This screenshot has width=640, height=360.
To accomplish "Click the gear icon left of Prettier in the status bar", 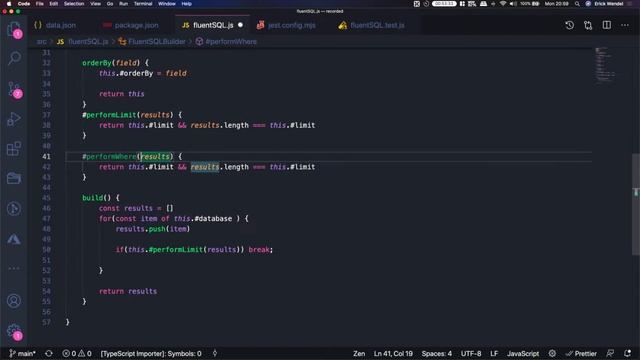I will (552, 353).
